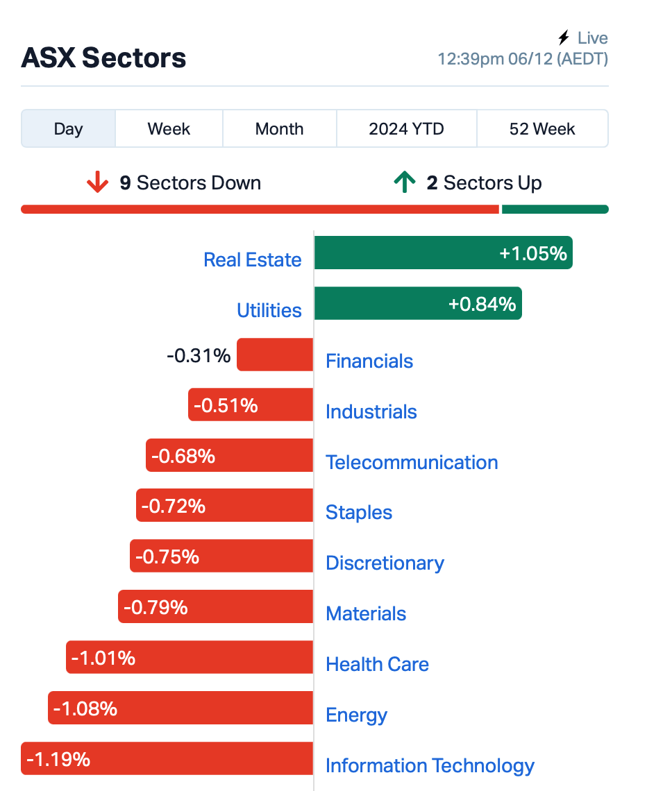Open the Staples sector link

tap(358, 513)
